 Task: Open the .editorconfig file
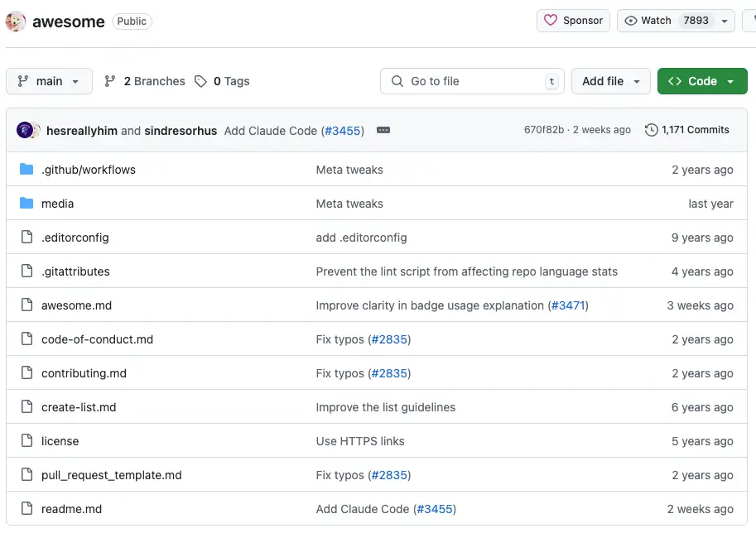(75, 238)
